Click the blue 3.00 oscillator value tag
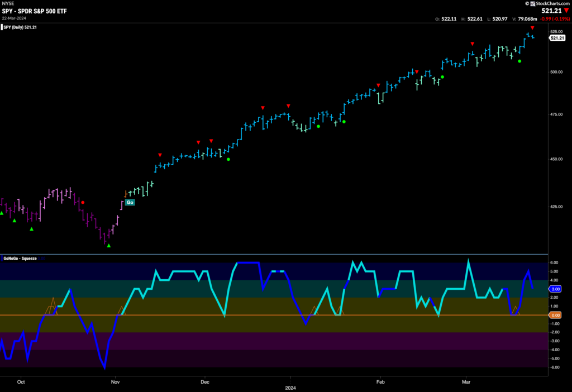This screenshot has height=392, width=572. click(x=555, y=289)
